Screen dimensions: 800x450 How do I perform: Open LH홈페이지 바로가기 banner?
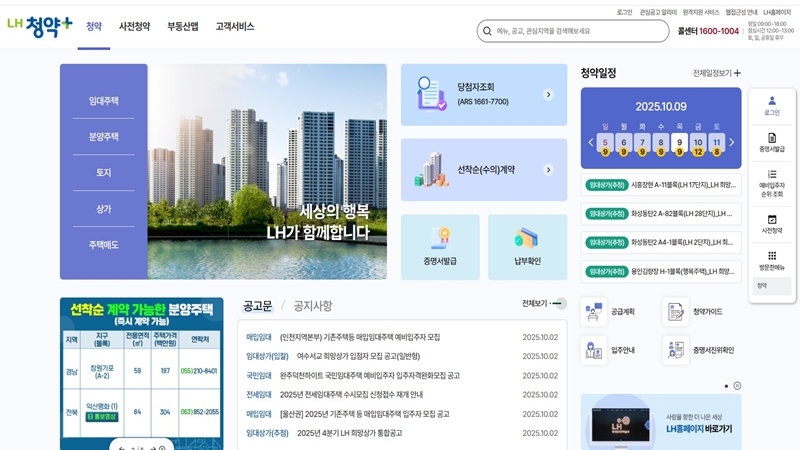coord(661,422)
